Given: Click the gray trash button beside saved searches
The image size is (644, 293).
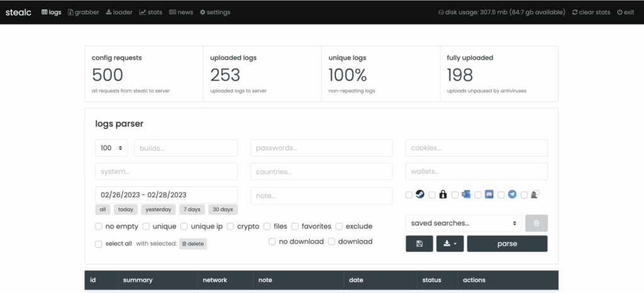Looking at the screenshot, I should (x=536, y=223).
